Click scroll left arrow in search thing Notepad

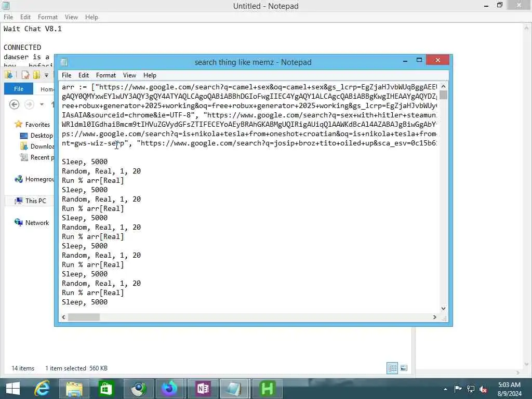tap(63, 317)
